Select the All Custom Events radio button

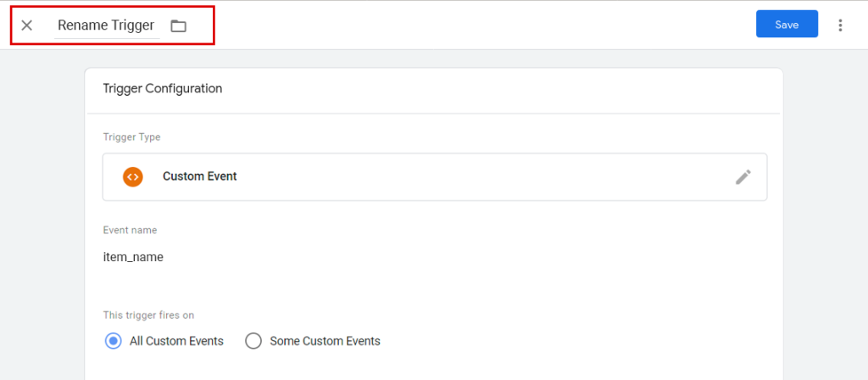tap(113, 341)
